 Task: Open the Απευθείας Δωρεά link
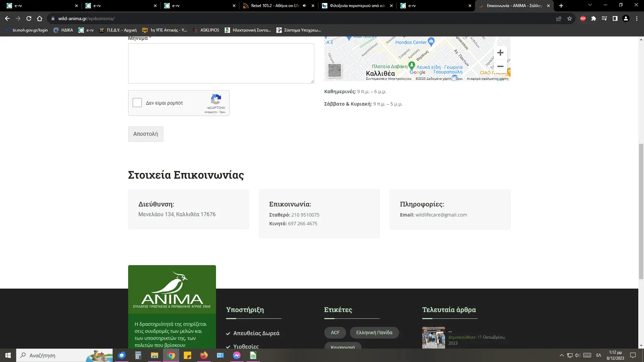click(x=256, y=333)
